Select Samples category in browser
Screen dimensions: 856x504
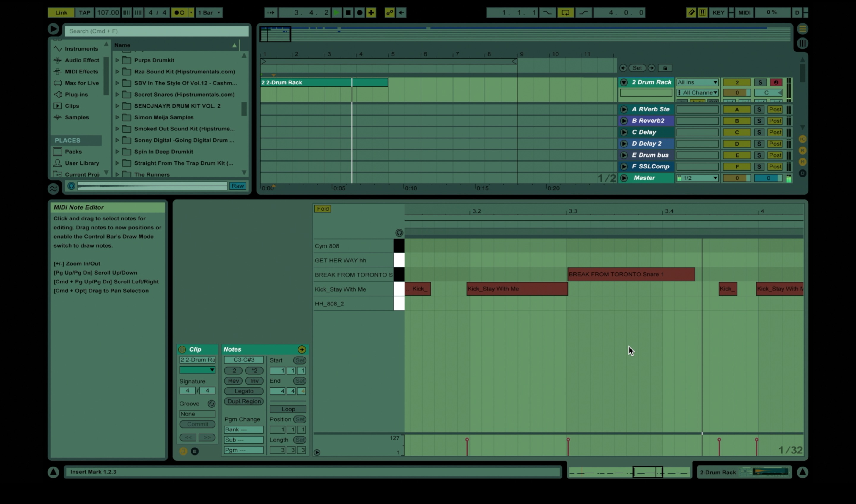click(77, 117)
